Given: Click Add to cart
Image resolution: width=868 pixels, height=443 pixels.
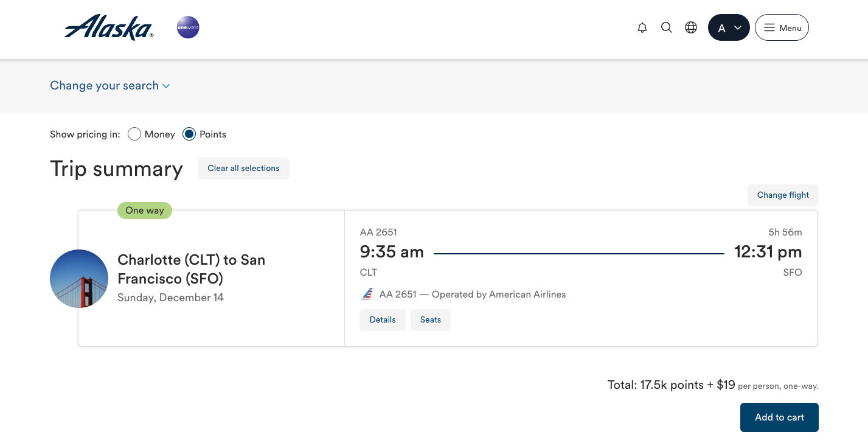Looking at the screenshot, I should coord(779,417).
